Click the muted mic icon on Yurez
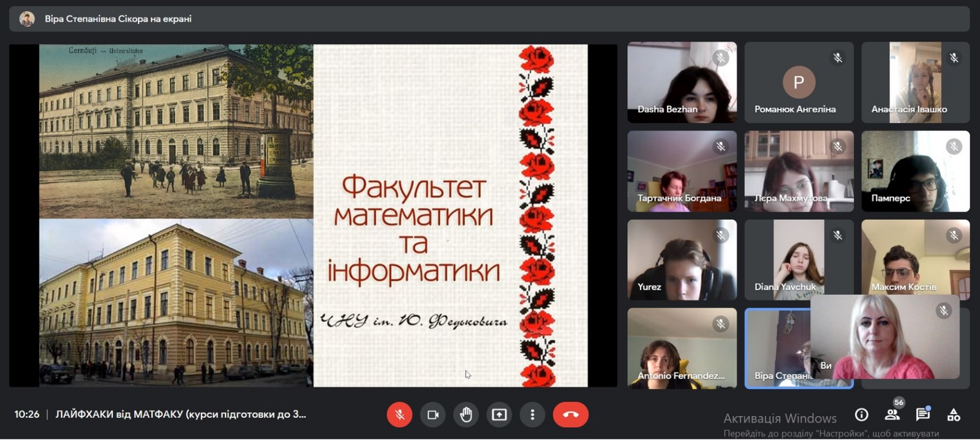Viewport: 980px width, 440px height. tap(721, 235)
